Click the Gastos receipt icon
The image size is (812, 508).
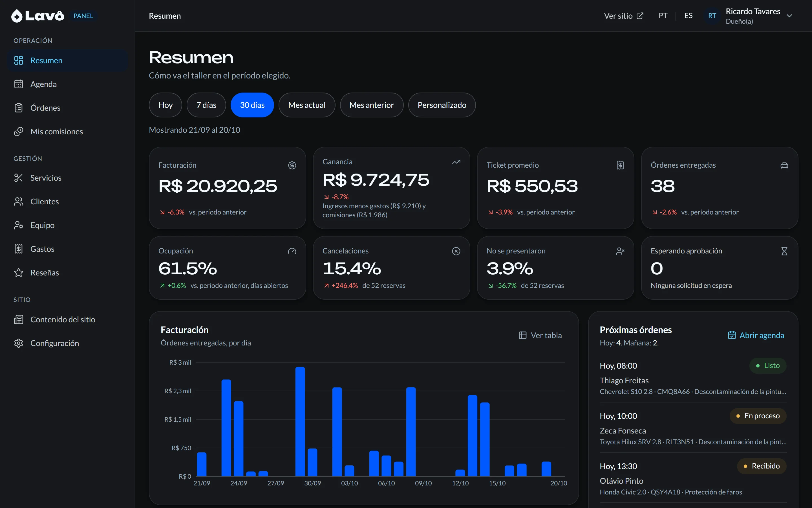pos(18,249)
